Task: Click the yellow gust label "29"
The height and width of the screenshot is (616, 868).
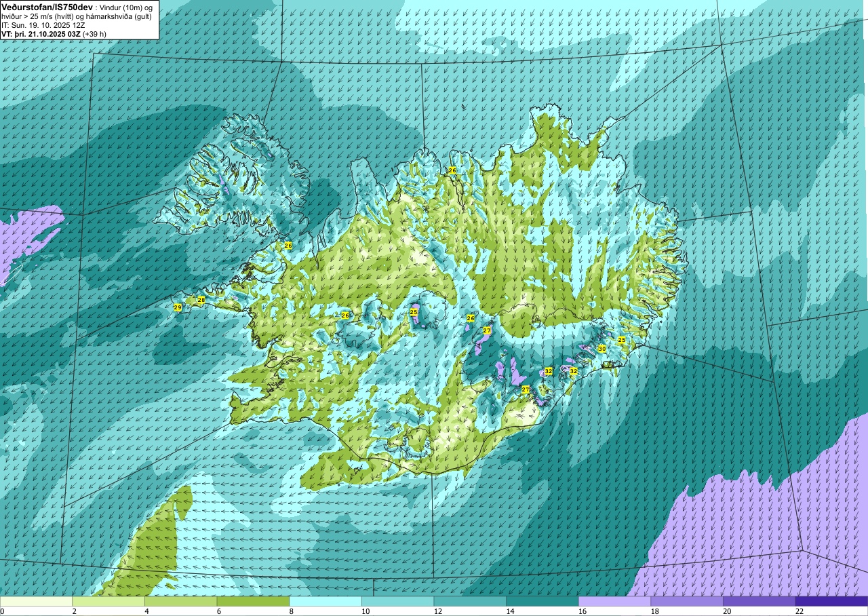Action: coord(178,307)
